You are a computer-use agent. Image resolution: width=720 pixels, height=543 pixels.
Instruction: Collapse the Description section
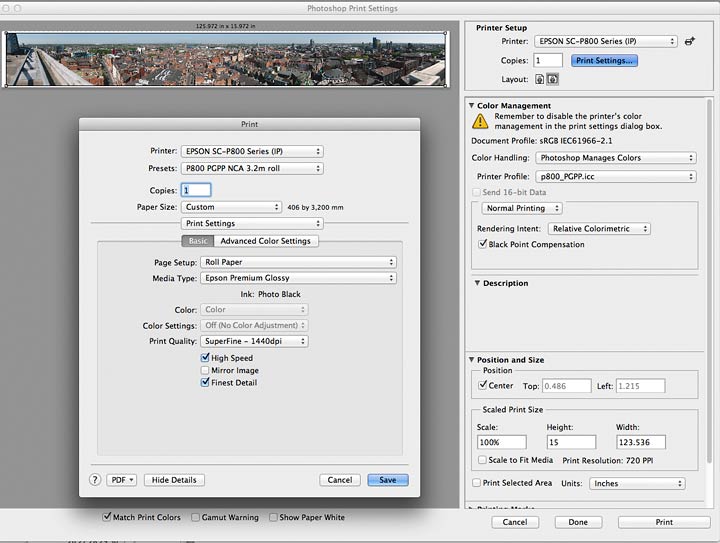477,283
